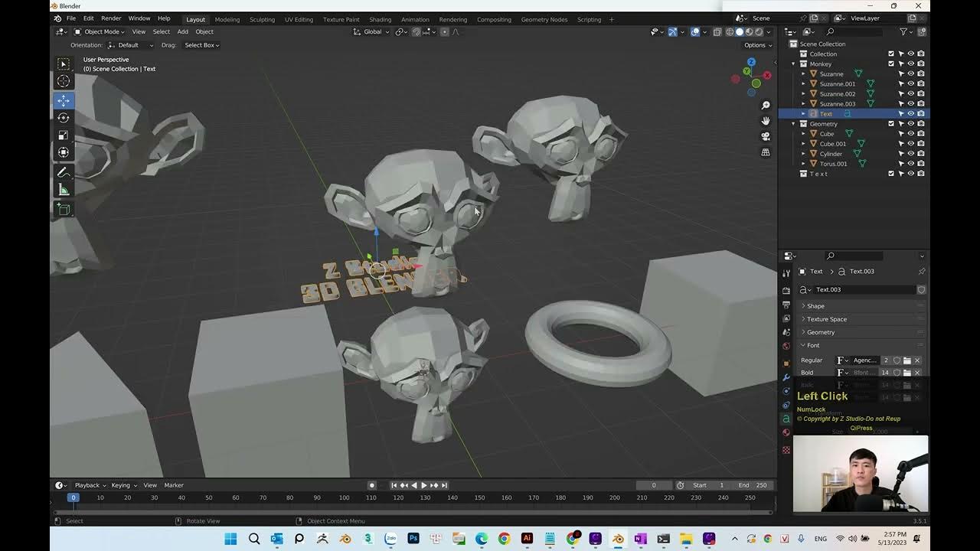The height and width of the screenshot is (551, 980).
Task: Open the Output properties tab icon
Action: point(786,305)
